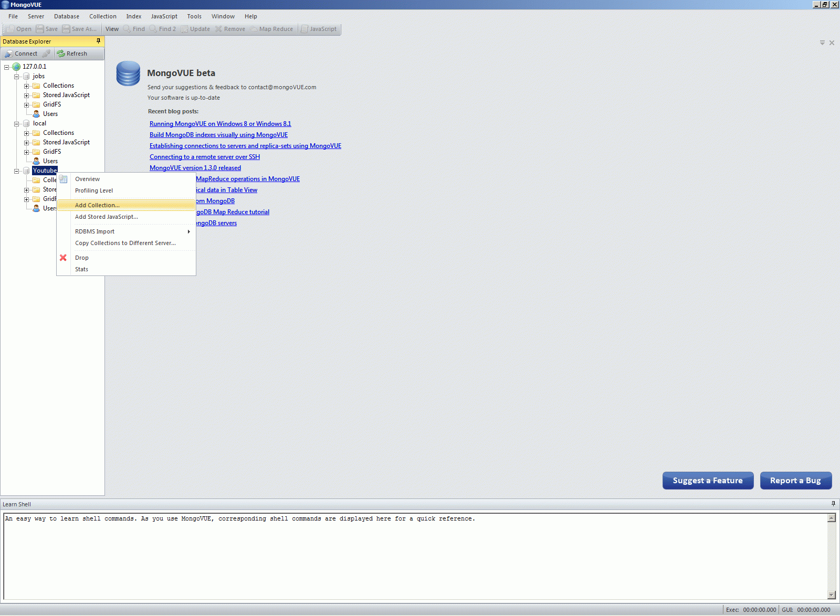
Task: Click inside the Learn Shell text area
Action: coord(415,556)
